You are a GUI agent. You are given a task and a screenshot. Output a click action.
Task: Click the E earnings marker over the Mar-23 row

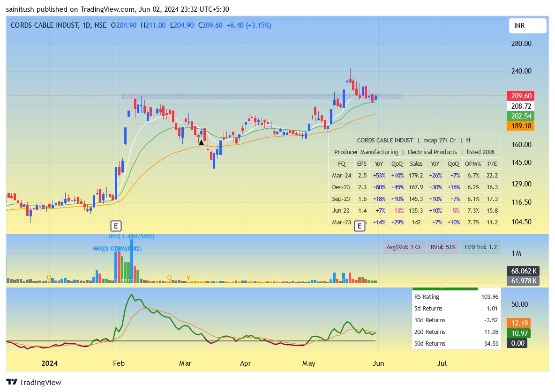pos(360,226)
